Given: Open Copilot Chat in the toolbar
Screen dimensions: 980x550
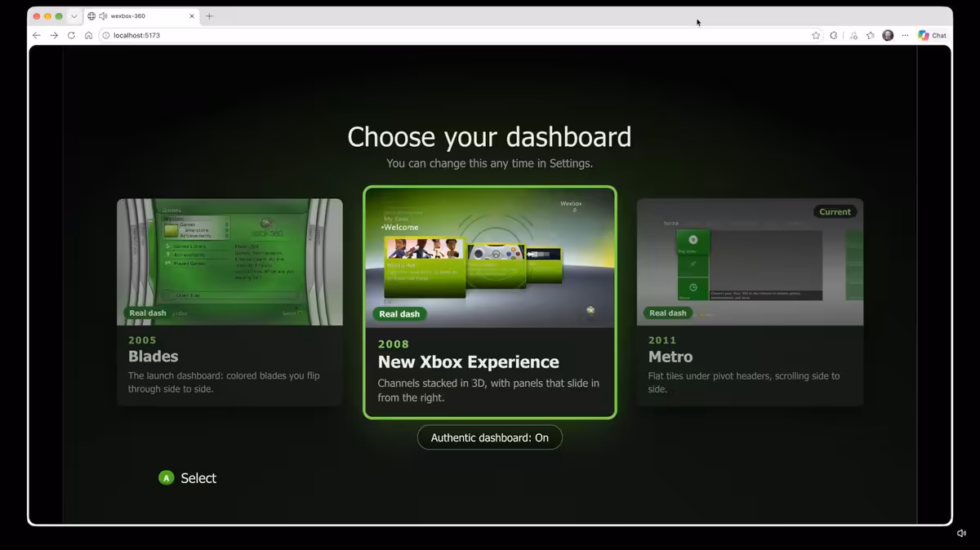Looking at the screenshot, I should coord(932,36).
